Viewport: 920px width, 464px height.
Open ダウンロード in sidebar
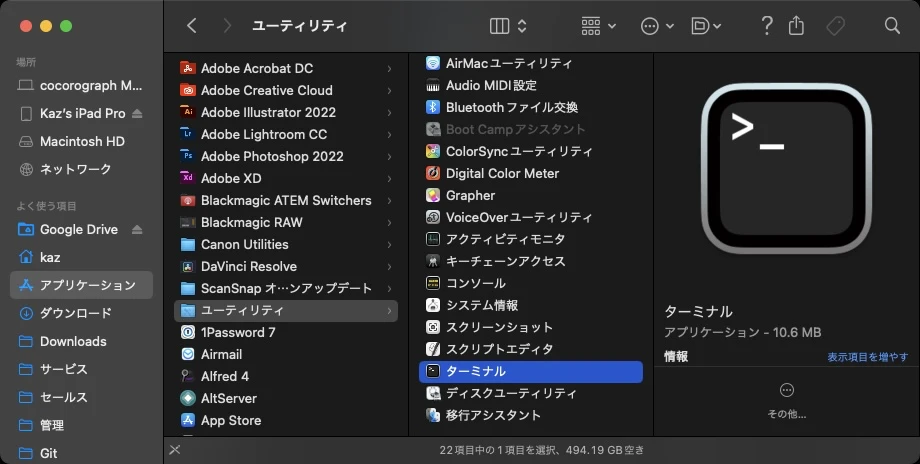coord(81,313)
